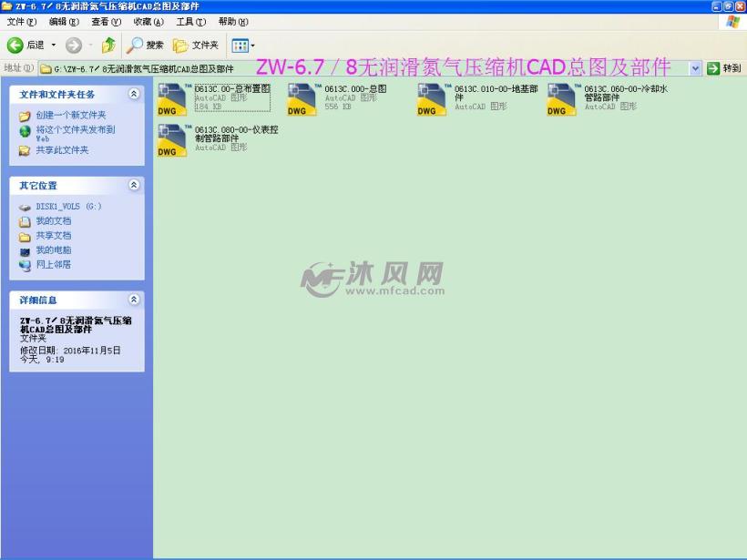Image resolution: width=747 pixels, height=560 pixels.
Task: Open the address bar dropdown arrow
Action: point(693,66)
